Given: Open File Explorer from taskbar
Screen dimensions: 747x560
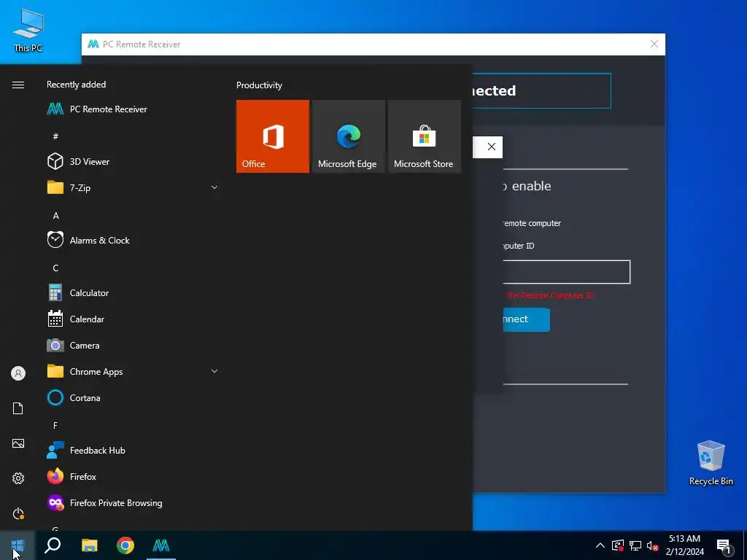Looking at the screenshot, I should pyautogui.click(x=90, y=545).
